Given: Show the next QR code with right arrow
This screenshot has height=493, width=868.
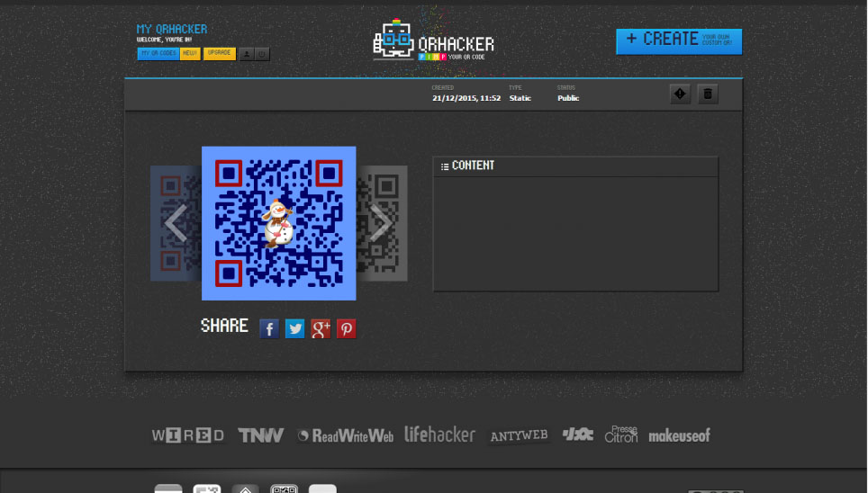Looking at the screenshot, I should pos(381,223).
